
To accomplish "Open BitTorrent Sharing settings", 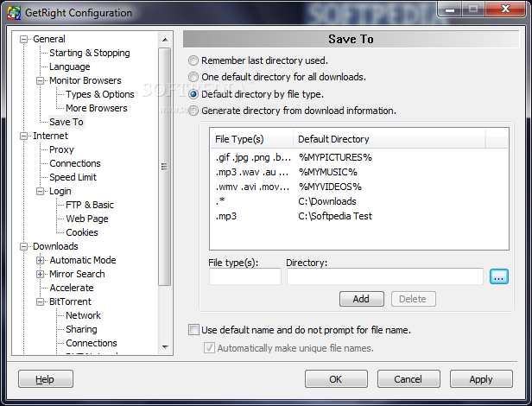I will coord(81,329).
